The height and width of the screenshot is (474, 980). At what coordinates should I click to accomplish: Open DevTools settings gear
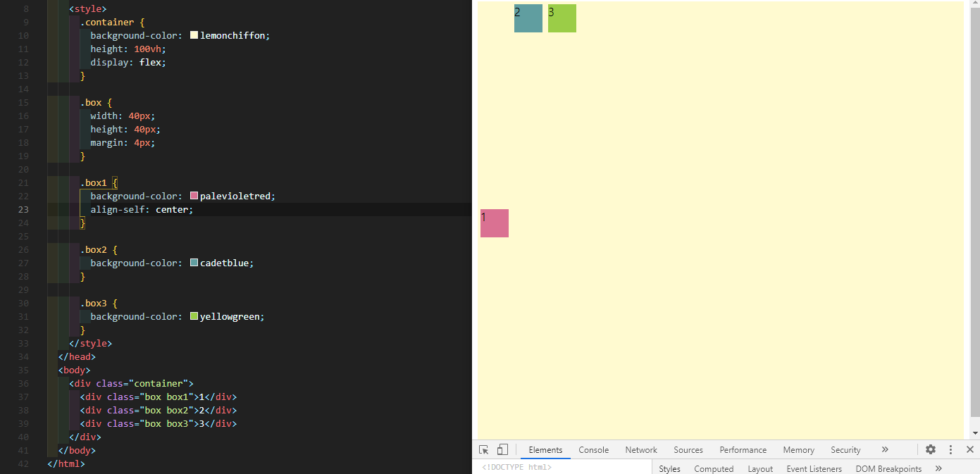tap(931, 449)
